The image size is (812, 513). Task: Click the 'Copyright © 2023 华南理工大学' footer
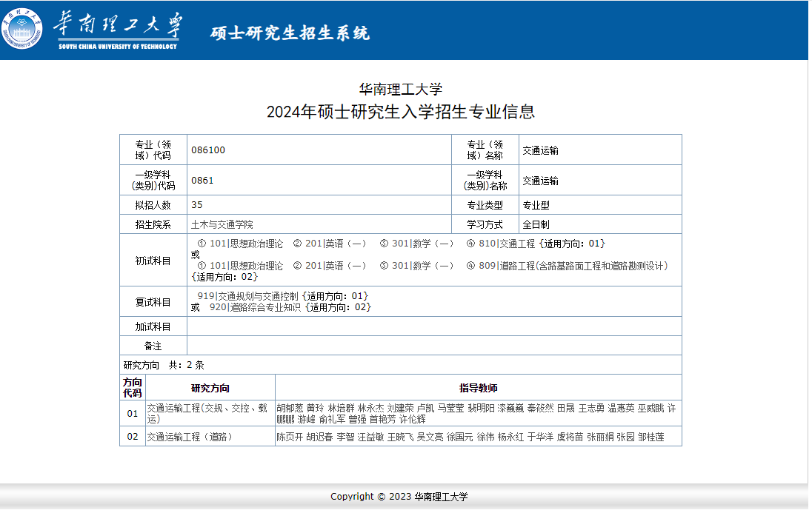[399, 497]
